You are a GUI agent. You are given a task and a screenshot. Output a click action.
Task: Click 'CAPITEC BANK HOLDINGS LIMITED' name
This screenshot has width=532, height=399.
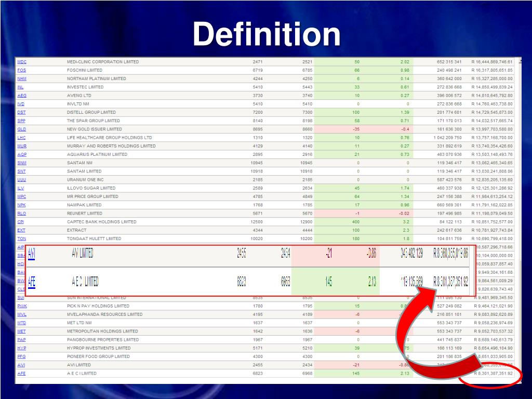pos(101,222)
